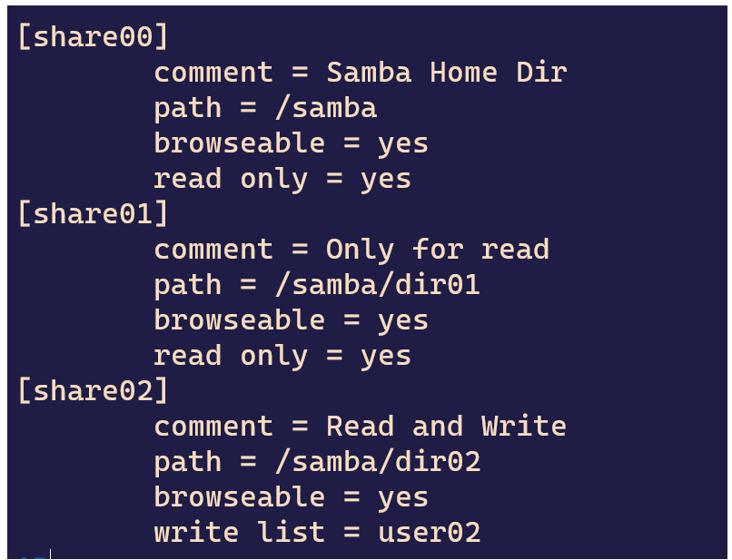Click "browseable" keyword under share01
This screenshot has width=732, height=560.
pyautogui.click(x=239, y=320)
